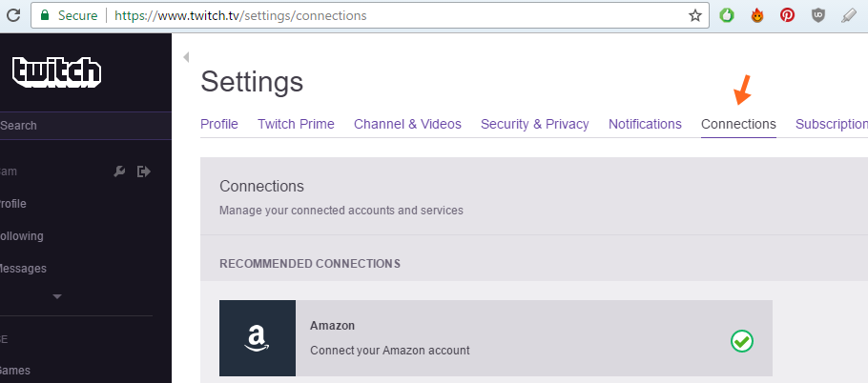Click the Twitch logo in sidebar

[x=56, y=71]
